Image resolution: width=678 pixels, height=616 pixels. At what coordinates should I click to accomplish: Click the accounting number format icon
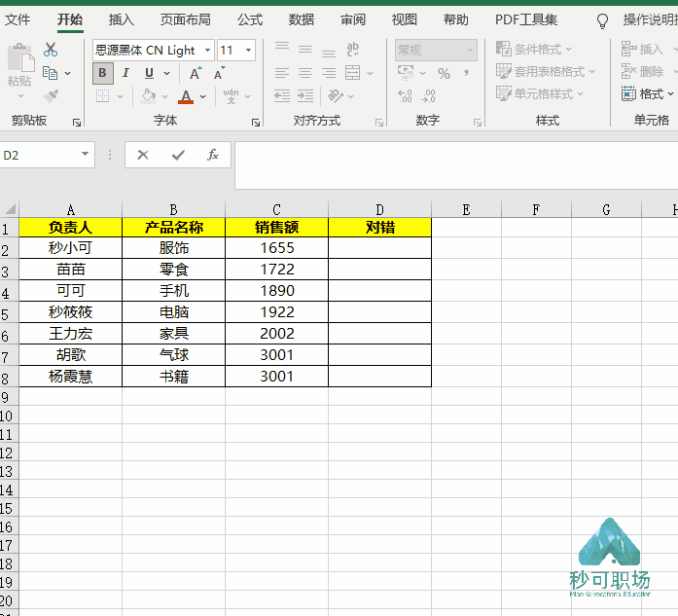[x=406, y=73]
